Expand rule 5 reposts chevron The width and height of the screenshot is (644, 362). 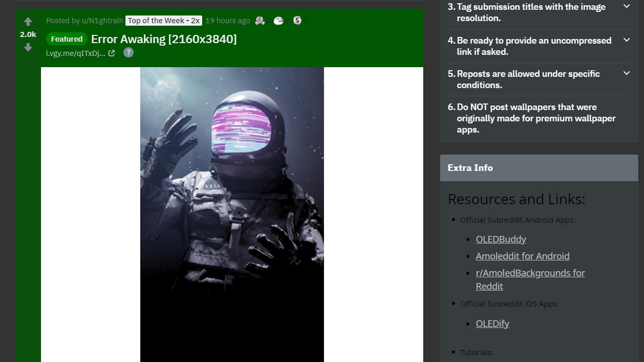pos(626,74)
